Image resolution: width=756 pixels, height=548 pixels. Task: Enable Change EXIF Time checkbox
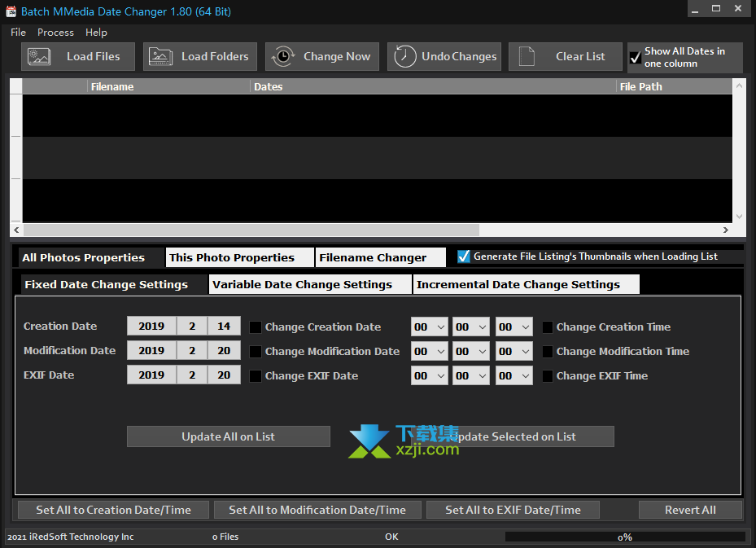547,376
